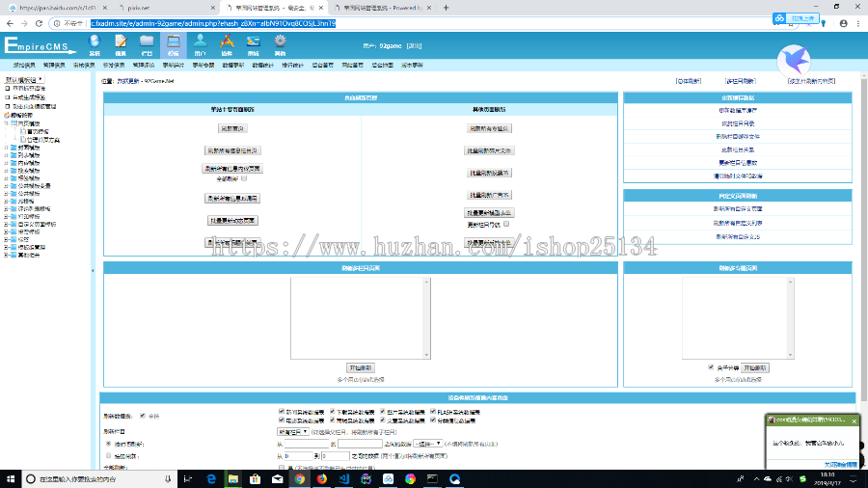Open the 商城 (Shop) card icon
The image size is (868, 488).
coord(253,42)
